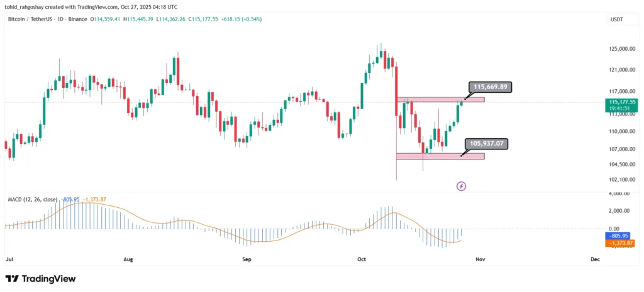Click the Dec marker on time axis
The width and height of the screenshot is (644, 292).
[595, 259]
